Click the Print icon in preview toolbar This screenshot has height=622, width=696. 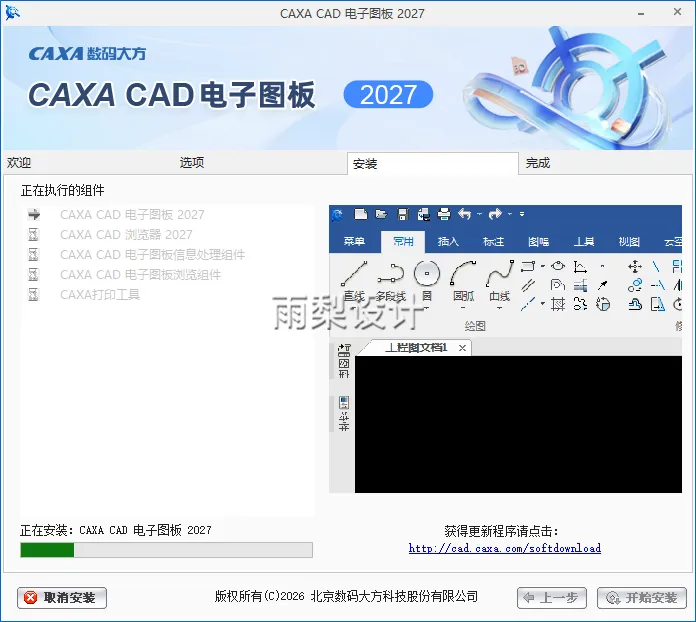(x=443, y=214)
